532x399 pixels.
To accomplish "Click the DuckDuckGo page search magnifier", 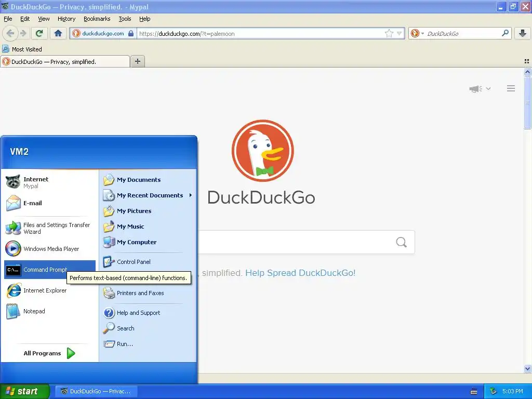I will tap(402, 242).
